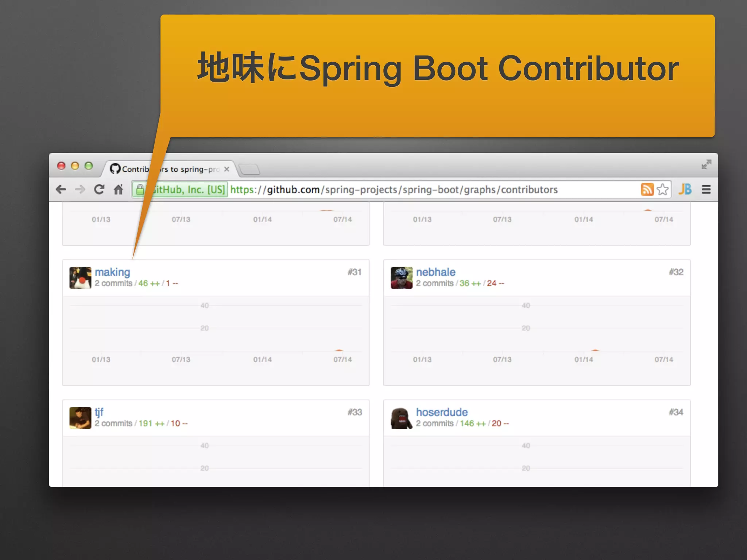Click the '146 ++' additions count for hoserdude
747x560 pixels.
tap(473, 423)
